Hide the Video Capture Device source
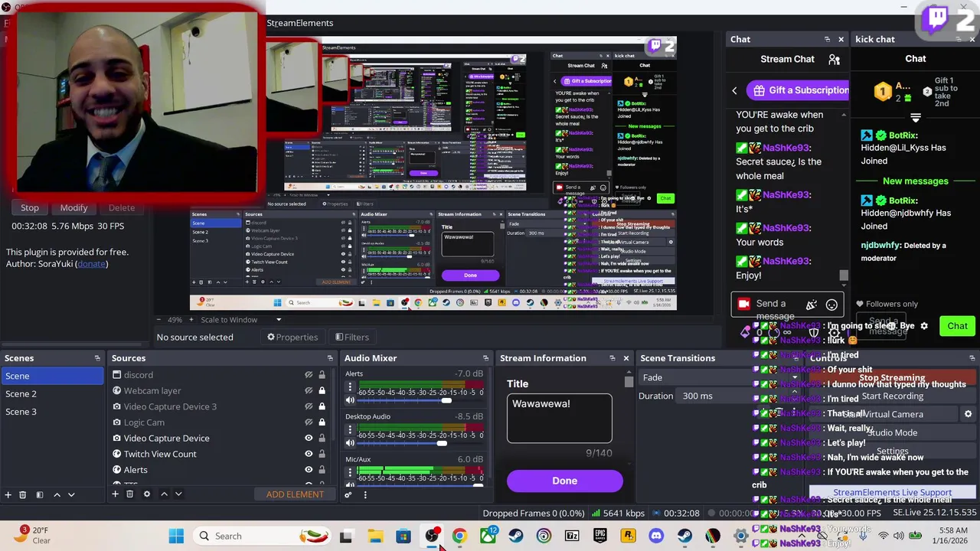The height and width of the screenshot is (551, 980). pyautogui.click(x=309, y=438)
